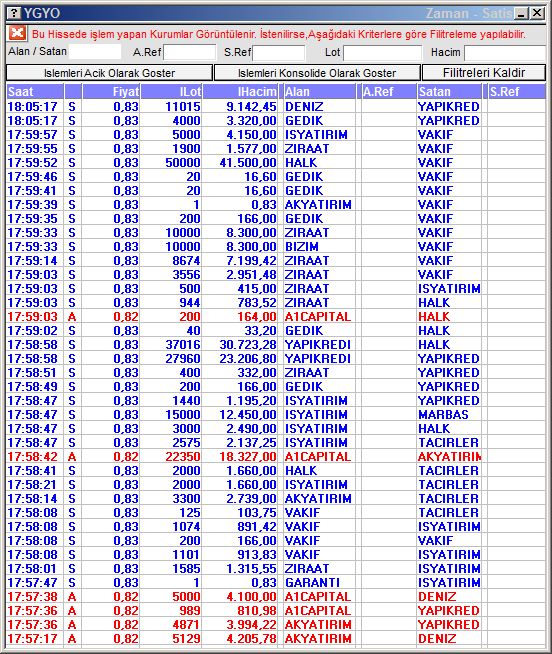This screenshot has width=552, height=654.
Task: Click lot value 1101
Action: [x=187, y=555]
